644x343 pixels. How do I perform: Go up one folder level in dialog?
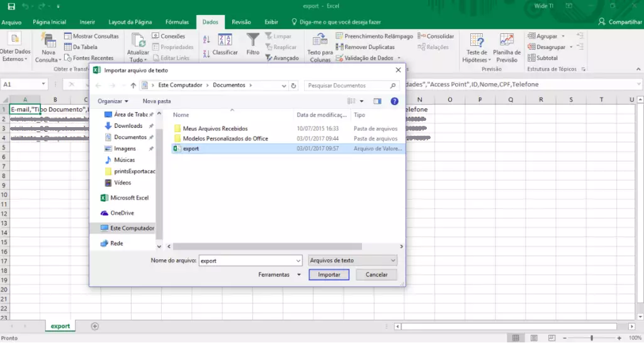coord(133,86)
